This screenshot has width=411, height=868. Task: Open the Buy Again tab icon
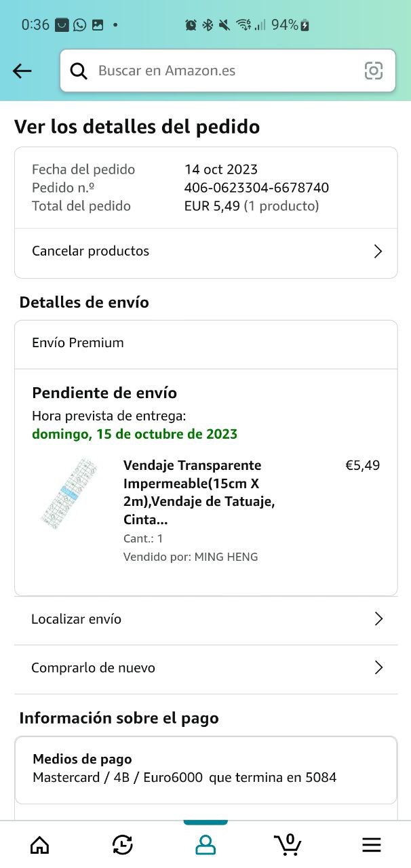(x=122, y=844)
